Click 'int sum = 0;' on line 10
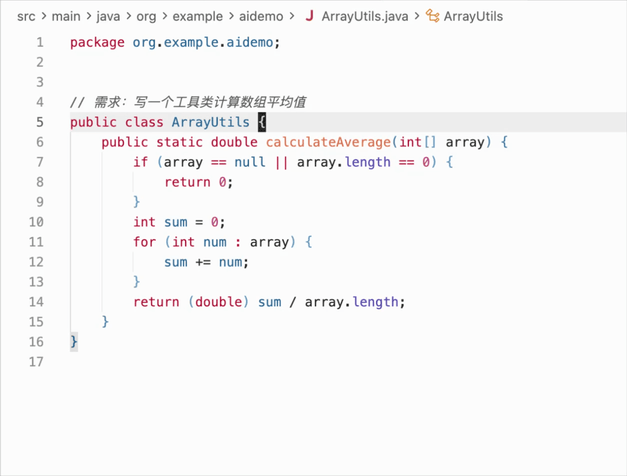Screen dimensions: 627x476 pyautogui.click(x=179, y=222)
